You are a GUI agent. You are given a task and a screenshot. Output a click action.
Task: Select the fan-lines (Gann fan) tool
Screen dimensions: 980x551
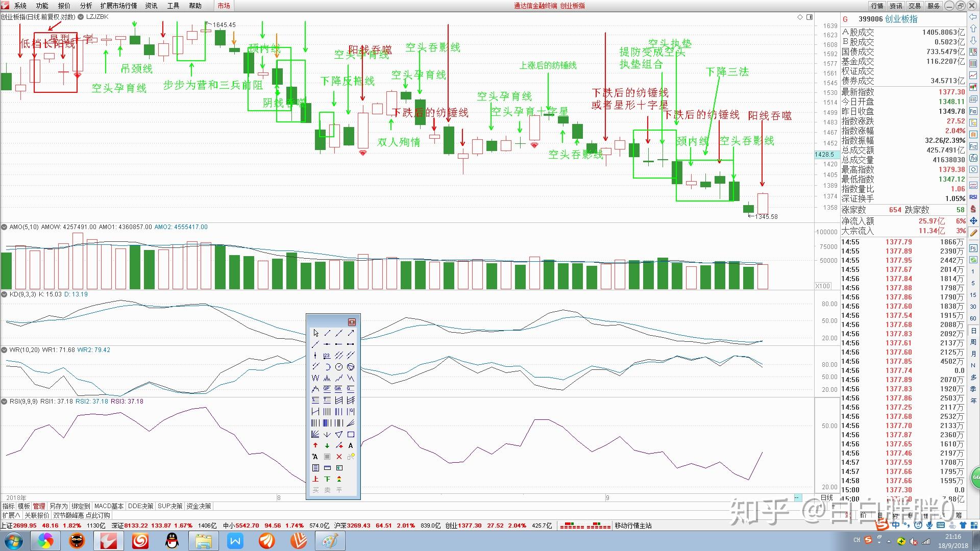315,434
